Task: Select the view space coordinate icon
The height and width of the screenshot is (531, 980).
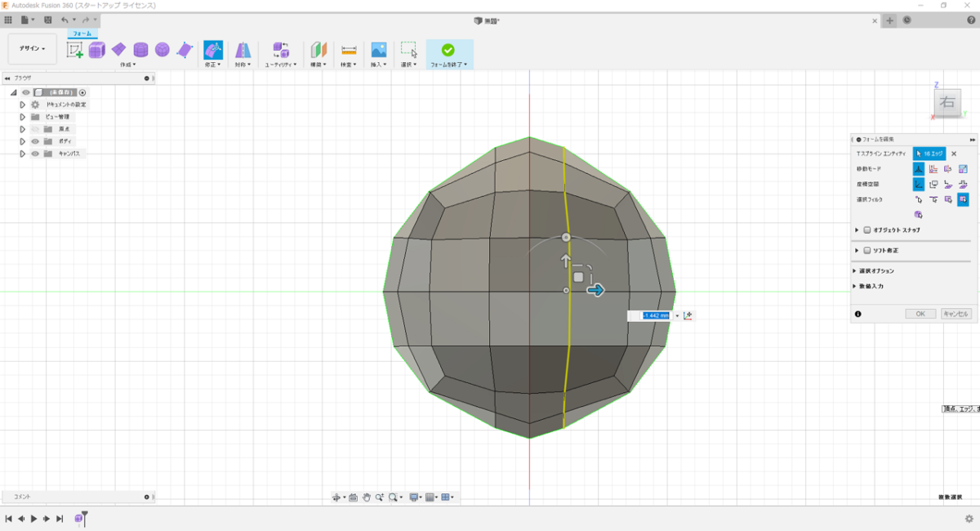Action: (933, 185)
